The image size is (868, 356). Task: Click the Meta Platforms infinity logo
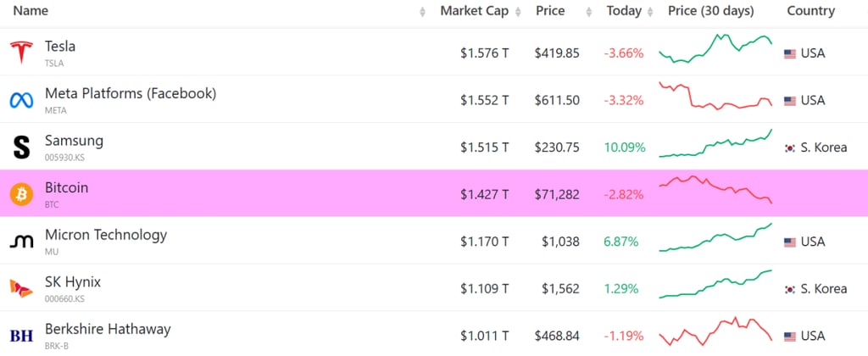click(x=21, y=100)
